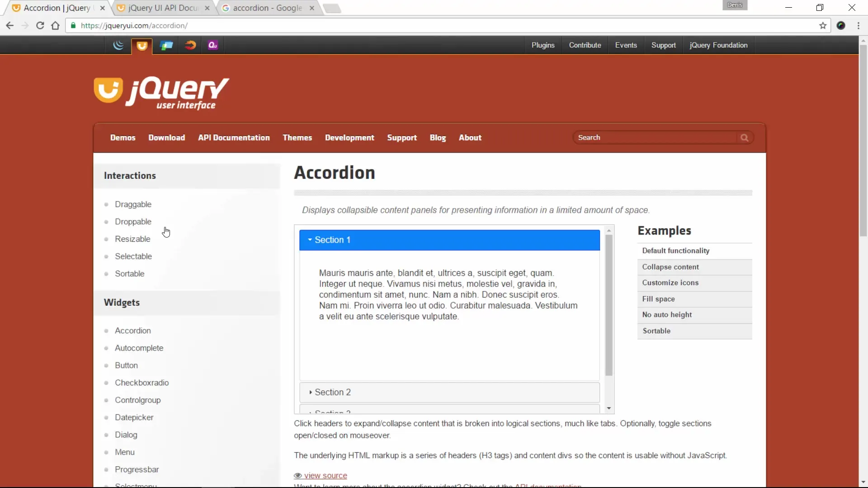This screenshot has width=868, height=488.
Task: Open the QUnit icon in top bar
Action: pos(213,45)
